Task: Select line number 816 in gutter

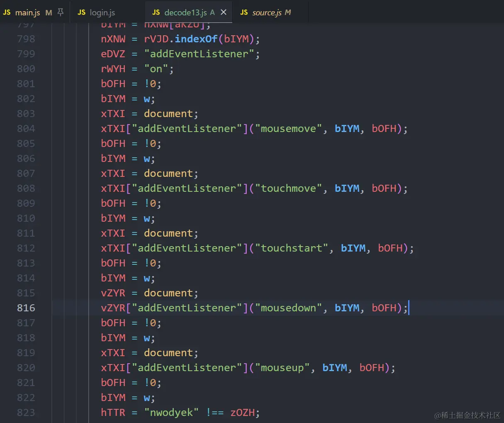Action: (x=26, y=308)
